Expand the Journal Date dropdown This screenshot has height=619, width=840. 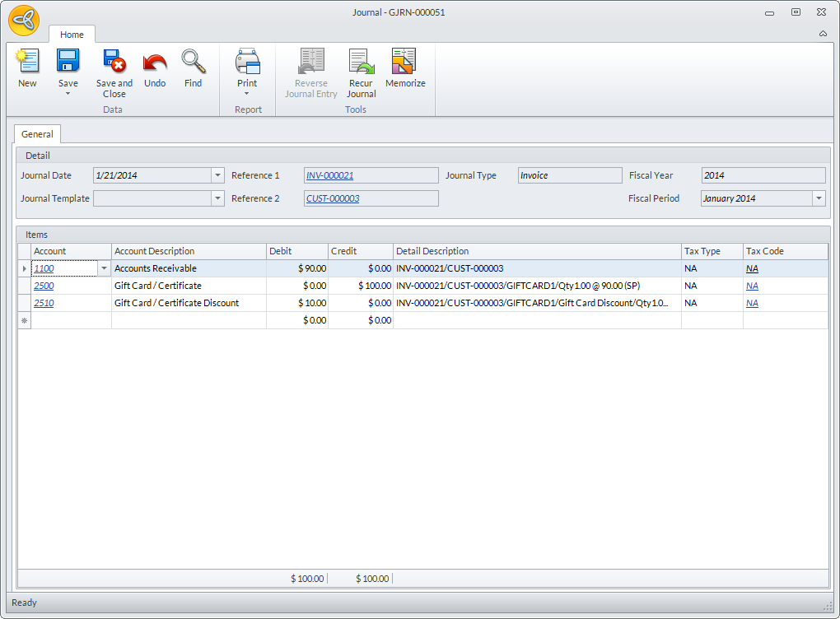click(x=217, y=175)
